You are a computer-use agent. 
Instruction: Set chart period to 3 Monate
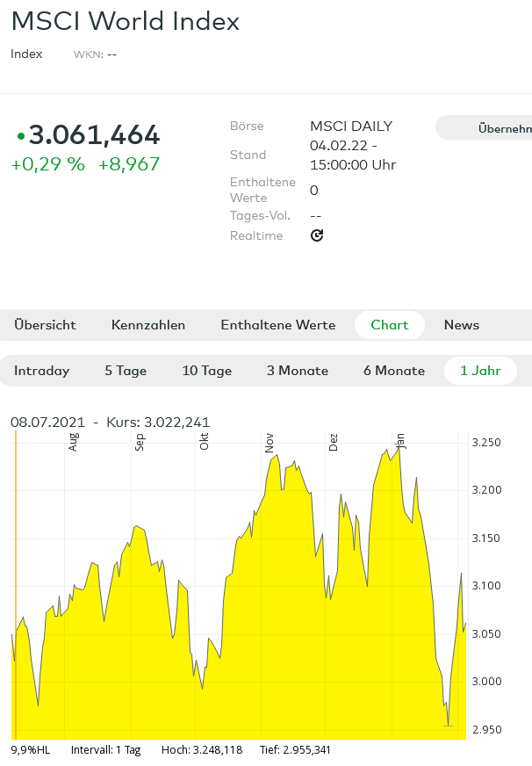(298, 371)
